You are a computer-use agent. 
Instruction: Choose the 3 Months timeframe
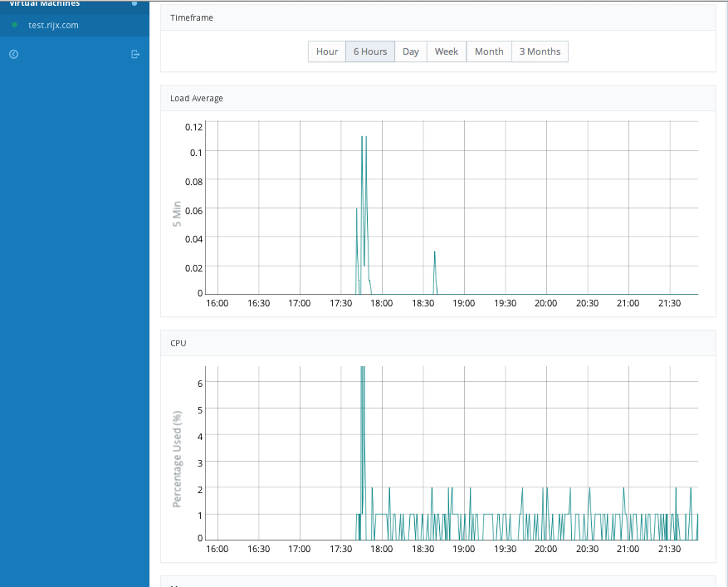point(540,51)
